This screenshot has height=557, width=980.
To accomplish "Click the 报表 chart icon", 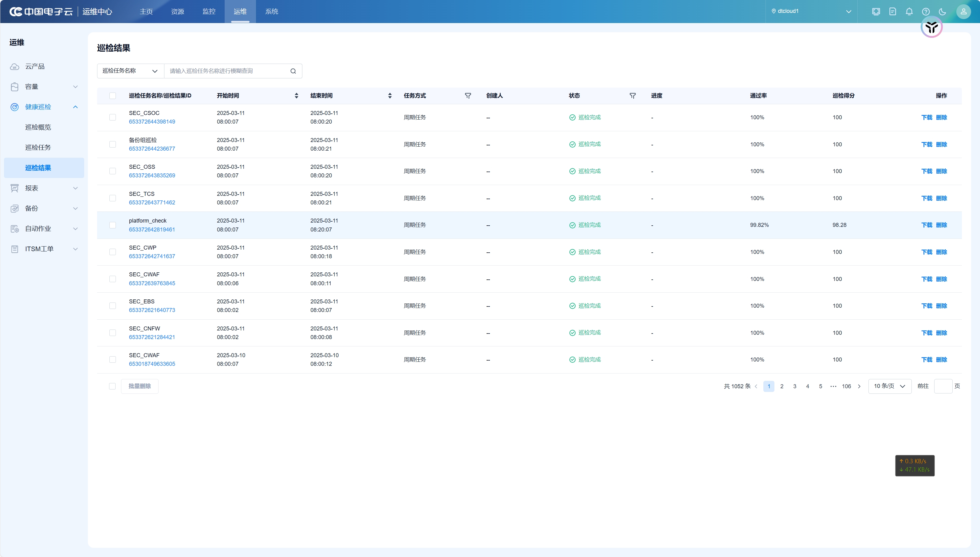I will click(x=14, y=188).
